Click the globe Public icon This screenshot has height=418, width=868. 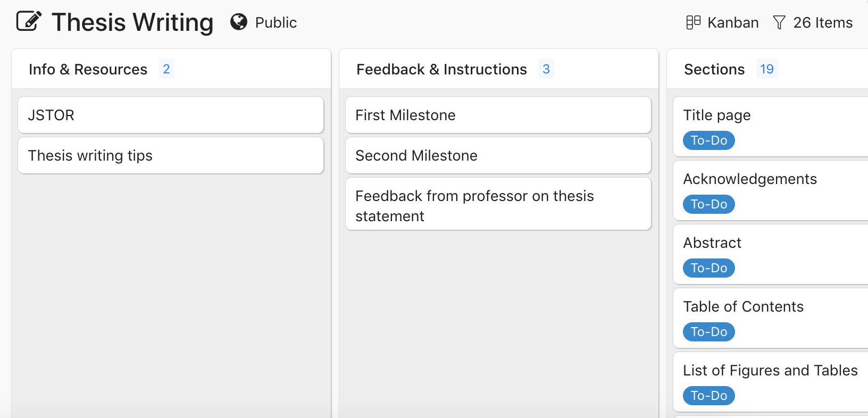pos(239,22)
